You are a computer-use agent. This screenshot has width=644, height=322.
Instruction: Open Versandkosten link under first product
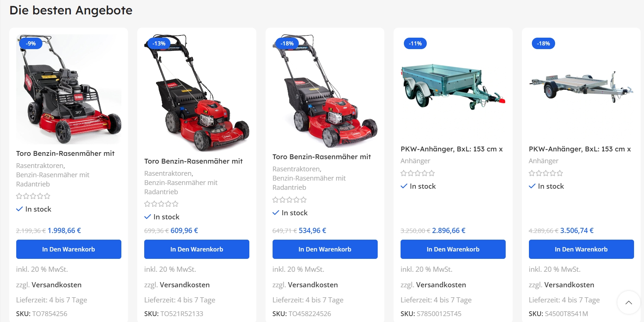pyautogui.click(x=56, y=285)
